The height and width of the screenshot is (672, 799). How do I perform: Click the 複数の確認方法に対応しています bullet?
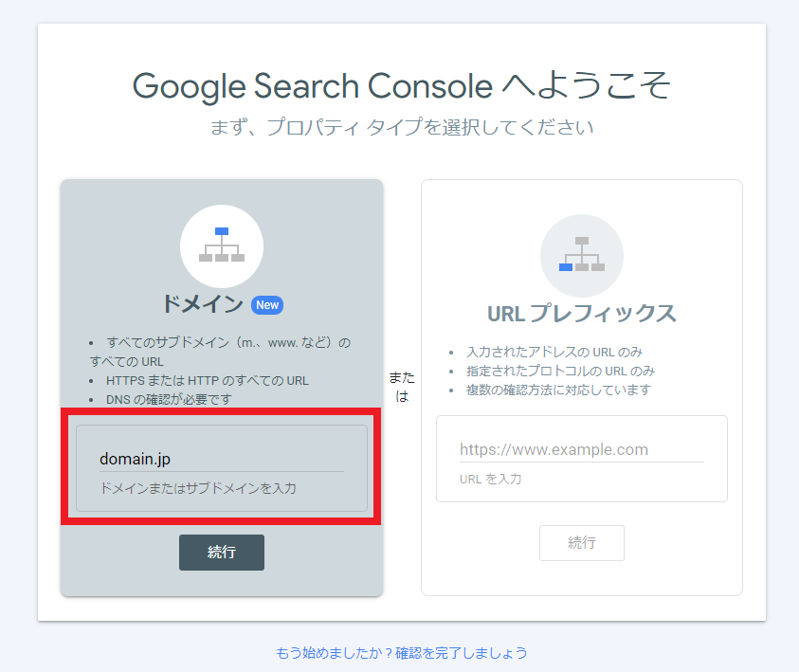coord(558,390)
